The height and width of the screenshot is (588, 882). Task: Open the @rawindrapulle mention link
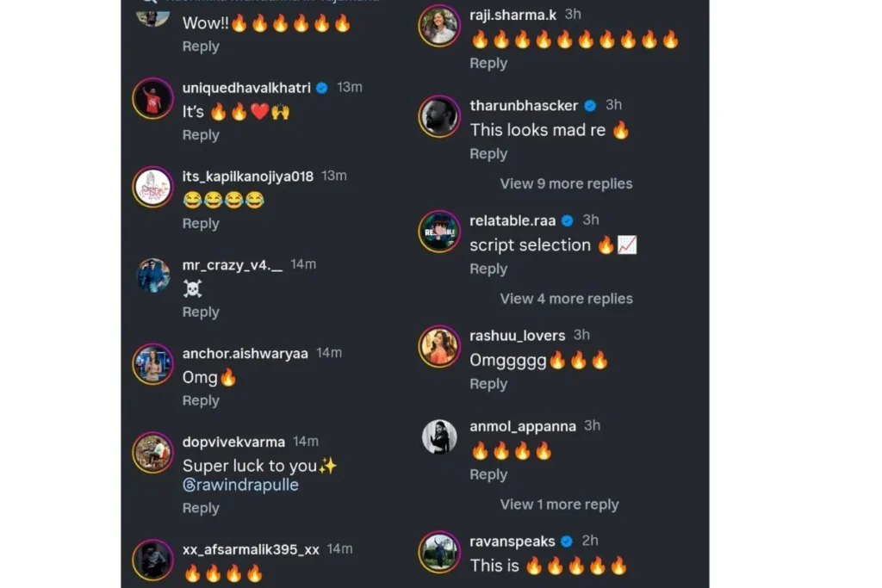click(241, 486)
